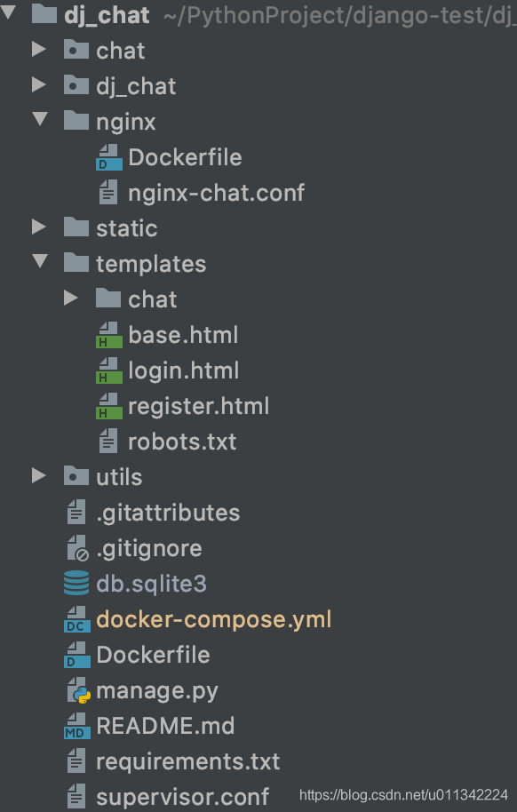Screen dimensions: 517x812
Task: Click the Dockerfile icon inside nginx folder
Action: (108, 157)
